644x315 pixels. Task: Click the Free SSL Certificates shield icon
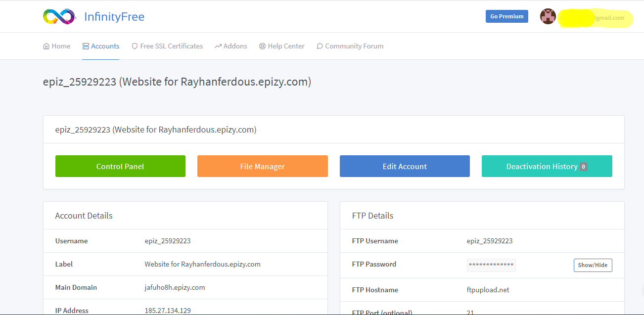(x=135, y=46)
